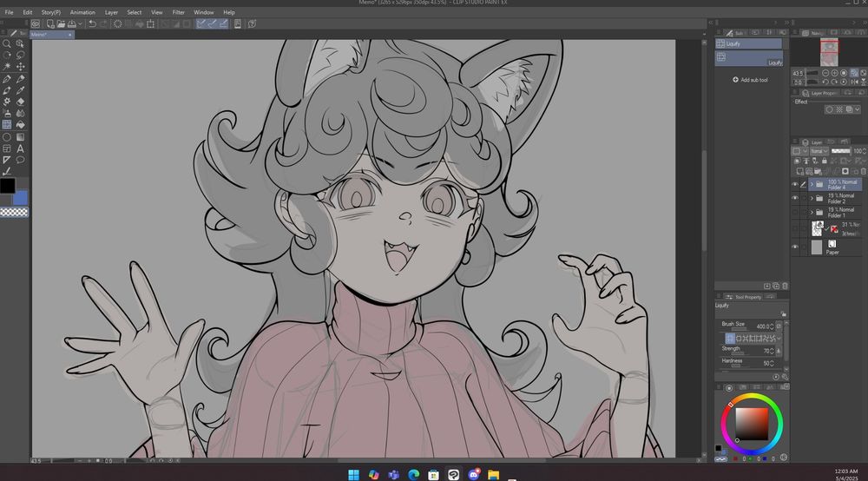Select the Auto select magic wand tool
The width and height of the screenshot is (868, 481).
7,67
